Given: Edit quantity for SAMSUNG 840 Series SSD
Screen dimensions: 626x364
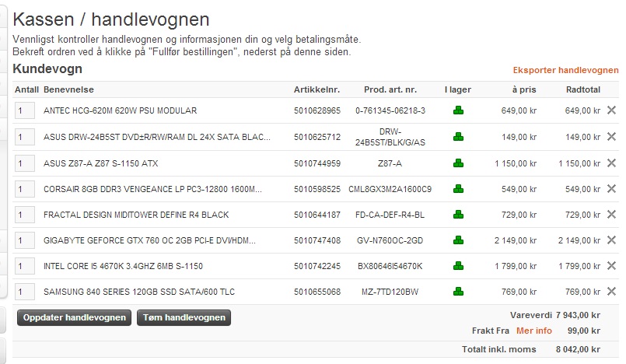Looking at the screenshot, I should tap(25, 292).
